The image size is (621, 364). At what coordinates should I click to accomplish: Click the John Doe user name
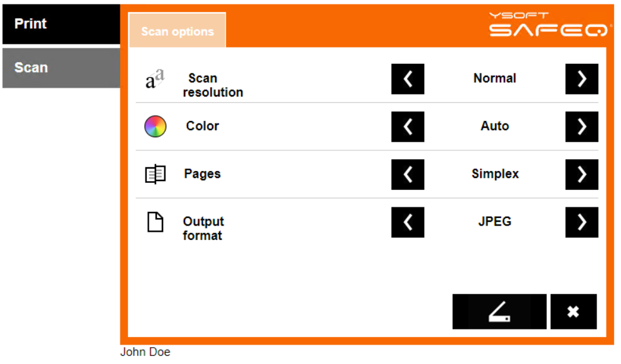click(x=145, y=352)
